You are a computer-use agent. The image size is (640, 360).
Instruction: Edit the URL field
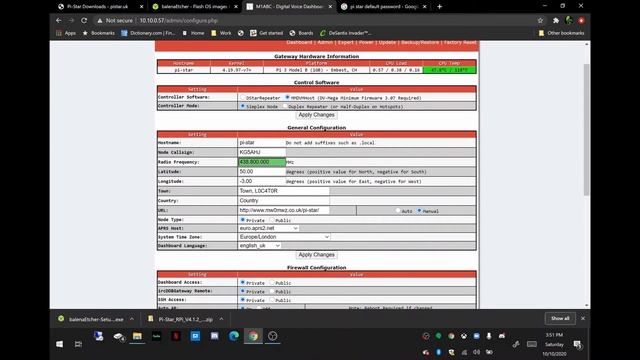284,210
